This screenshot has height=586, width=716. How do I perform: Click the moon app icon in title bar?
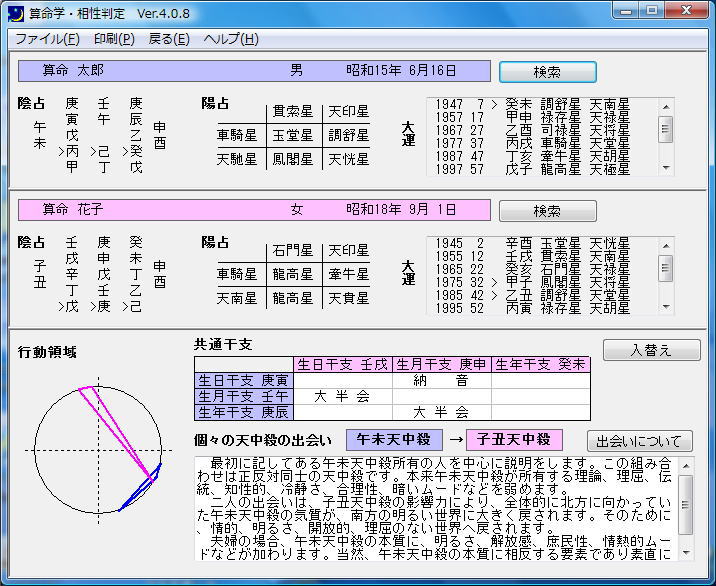pyautogui.click(x=16, y=13)
